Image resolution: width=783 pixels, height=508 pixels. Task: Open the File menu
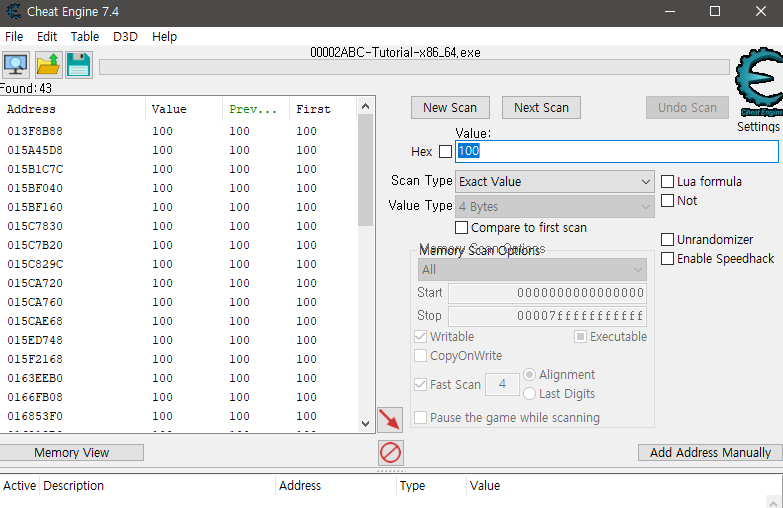point(14,36)
